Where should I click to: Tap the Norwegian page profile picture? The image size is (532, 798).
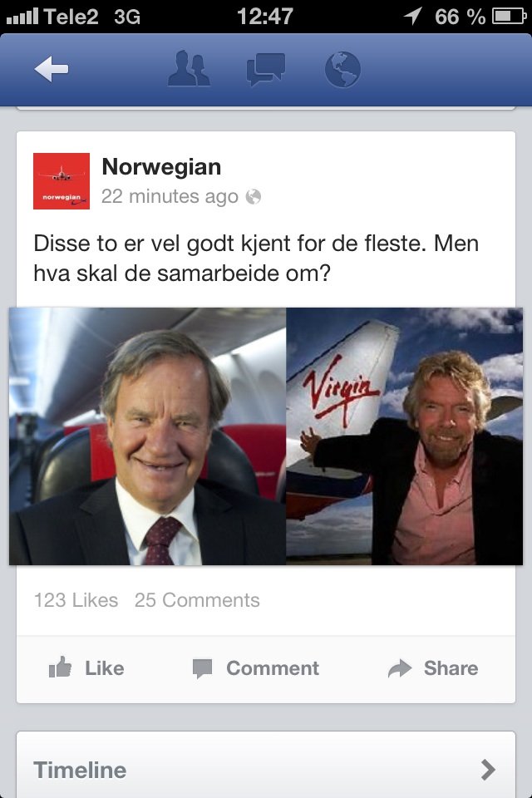pyautogui.click(x=62, y=181)
